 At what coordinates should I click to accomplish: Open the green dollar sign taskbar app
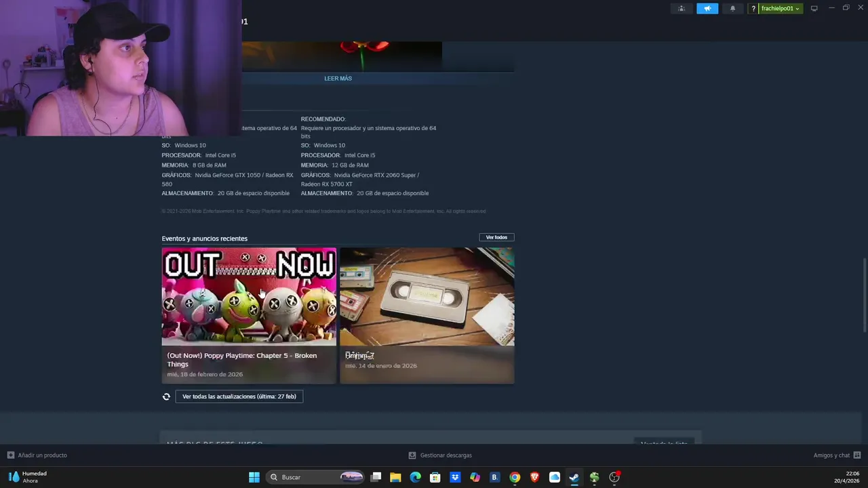[594, 477]
